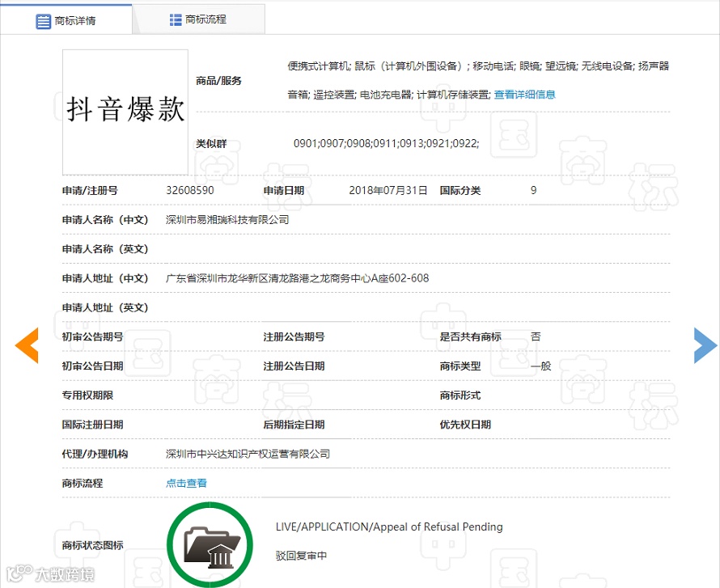Click the 抖音爆款 trademark image

click(125, 112)
